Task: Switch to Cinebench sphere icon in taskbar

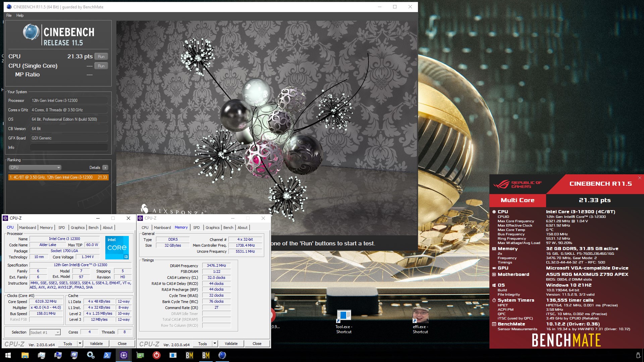Action: point(222,355)
